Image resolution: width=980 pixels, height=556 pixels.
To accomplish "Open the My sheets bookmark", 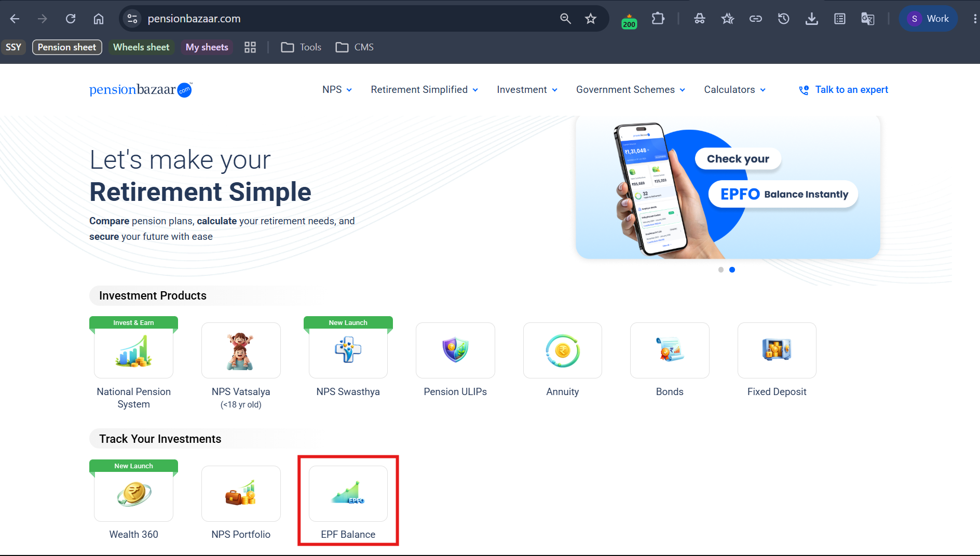I will 207,47.
